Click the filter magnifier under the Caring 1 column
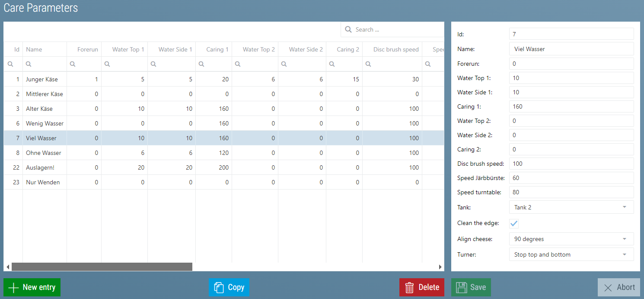The width and height of the screenshot is (644, 299). coord(201,64)
